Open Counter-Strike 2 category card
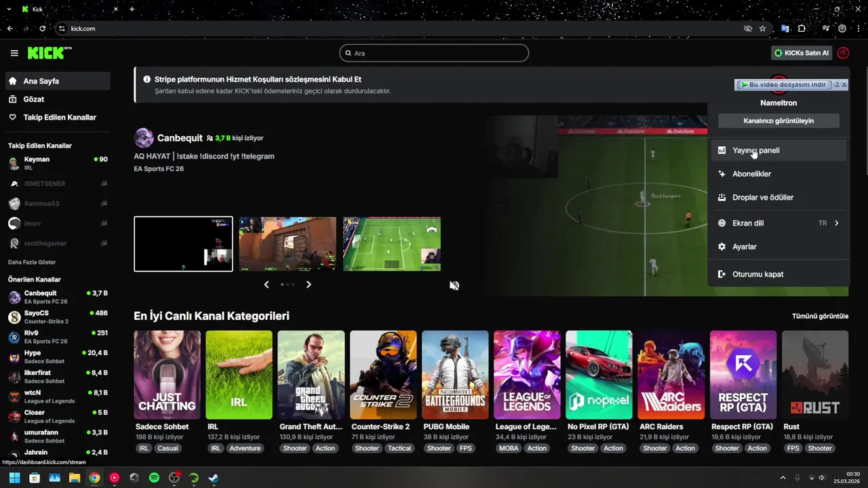The height and width of the screenshot is (488, 868). click(383, 375)
